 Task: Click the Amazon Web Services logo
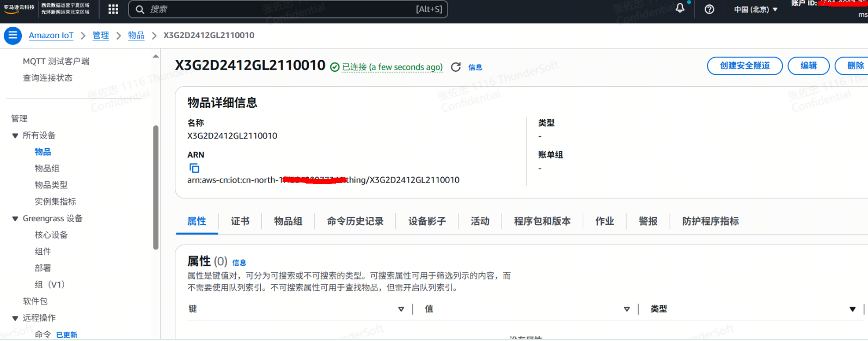point(19,9)
